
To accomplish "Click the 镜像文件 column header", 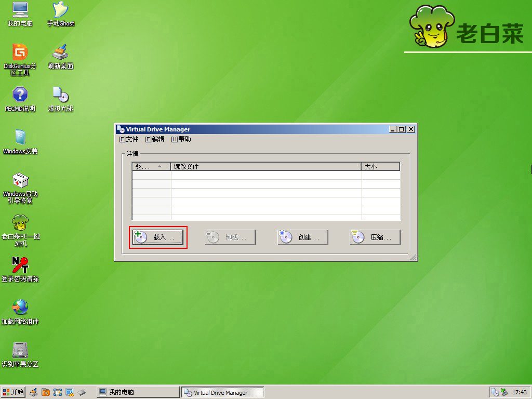I will (266, 167).
